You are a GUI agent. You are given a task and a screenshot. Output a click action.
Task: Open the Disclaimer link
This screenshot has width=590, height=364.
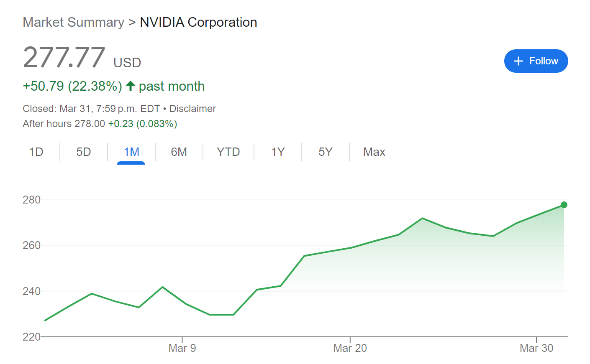pyautogui.click(x=192, y=109)
